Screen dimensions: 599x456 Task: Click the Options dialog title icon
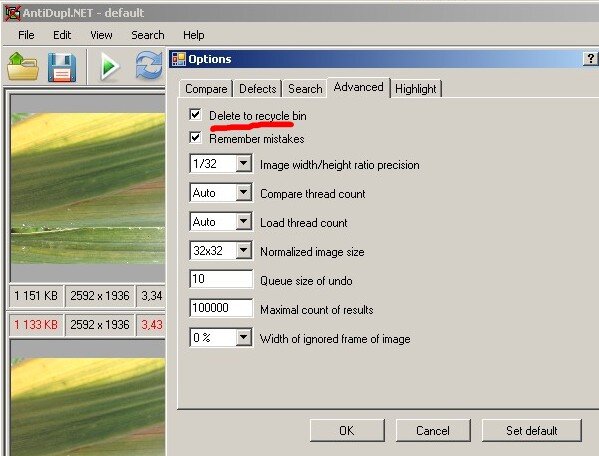pos(179,59)
